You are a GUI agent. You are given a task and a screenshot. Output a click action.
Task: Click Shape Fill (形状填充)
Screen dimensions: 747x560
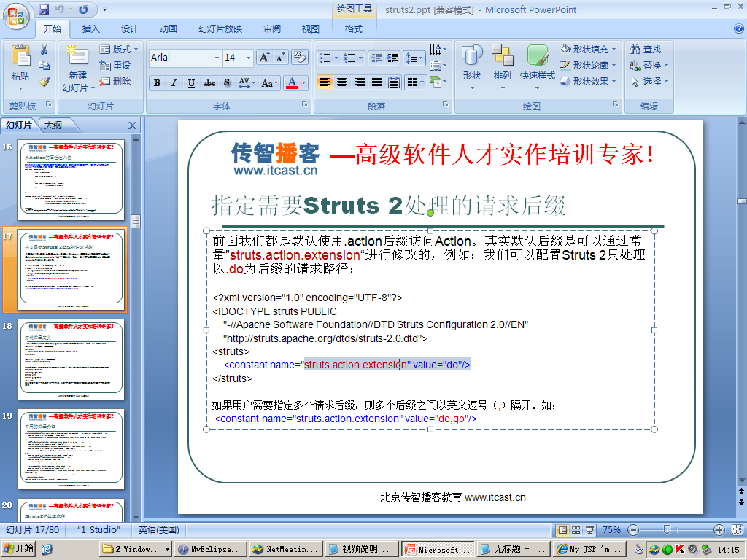(x=589, y=49)
